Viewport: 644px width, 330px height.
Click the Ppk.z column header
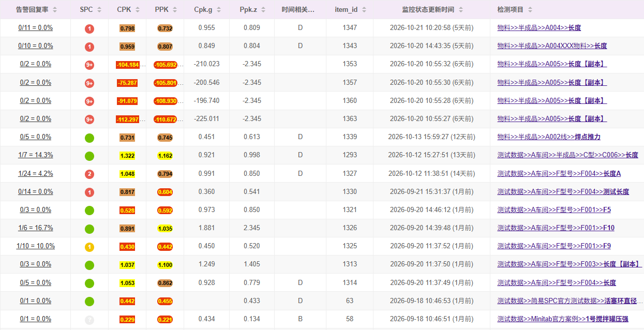click(252, 9)
